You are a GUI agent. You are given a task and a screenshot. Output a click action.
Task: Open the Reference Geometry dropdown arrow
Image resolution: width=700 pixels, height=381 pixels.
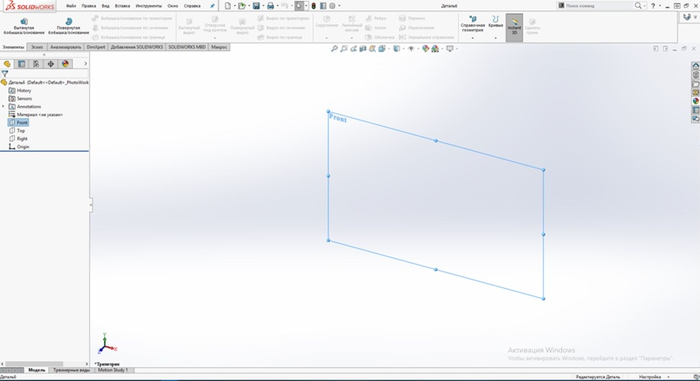[x=473, y=38]
